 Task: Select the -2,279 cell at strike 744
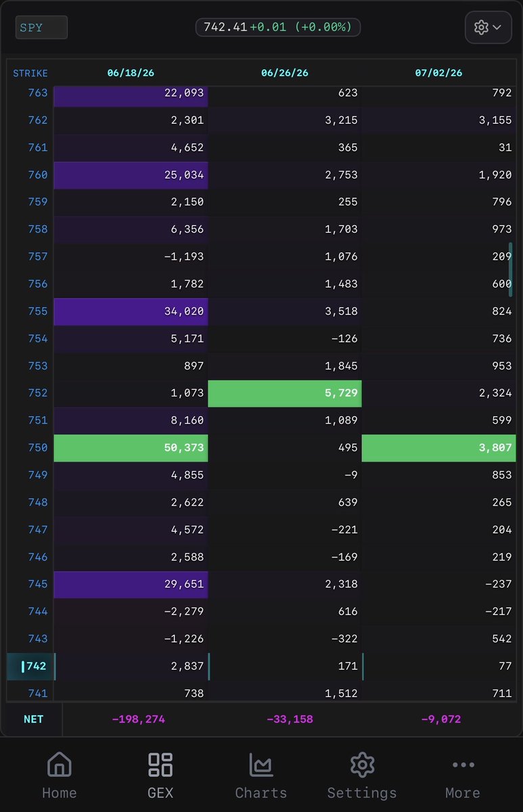(131, 611)
